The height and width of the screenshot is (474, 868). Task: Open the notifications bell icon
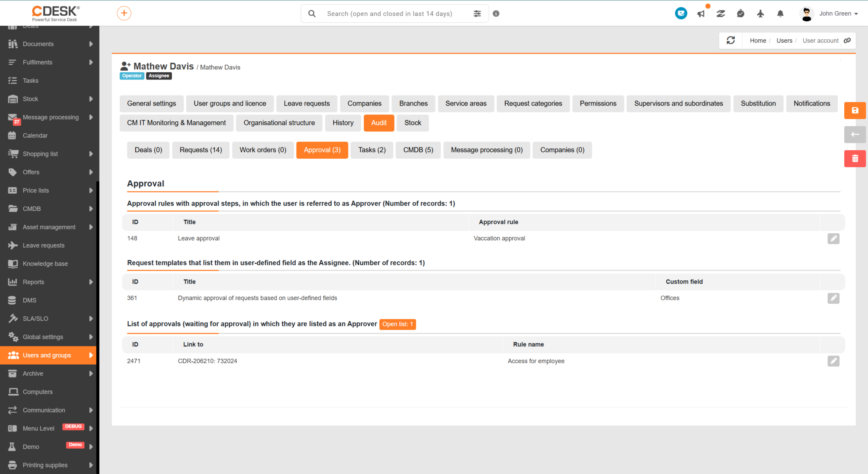780,14
